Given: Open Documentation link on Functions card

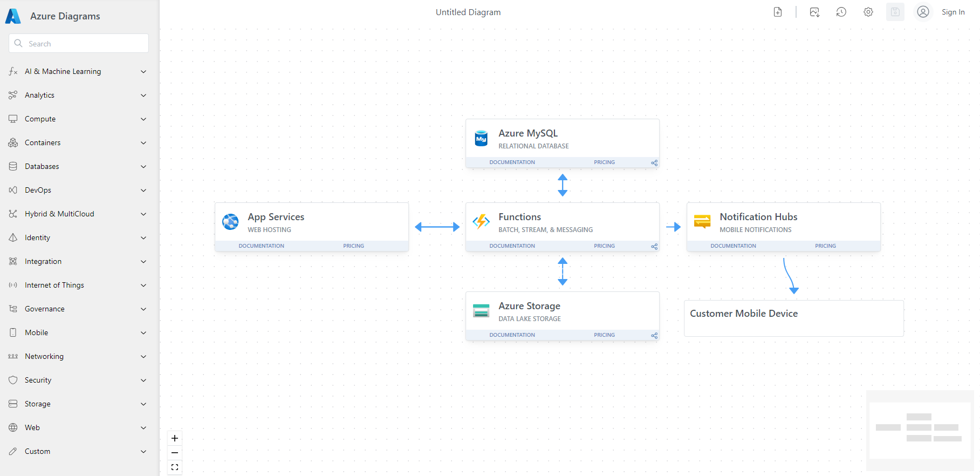Looking at the screenshot, I should (x=512, y=246).
